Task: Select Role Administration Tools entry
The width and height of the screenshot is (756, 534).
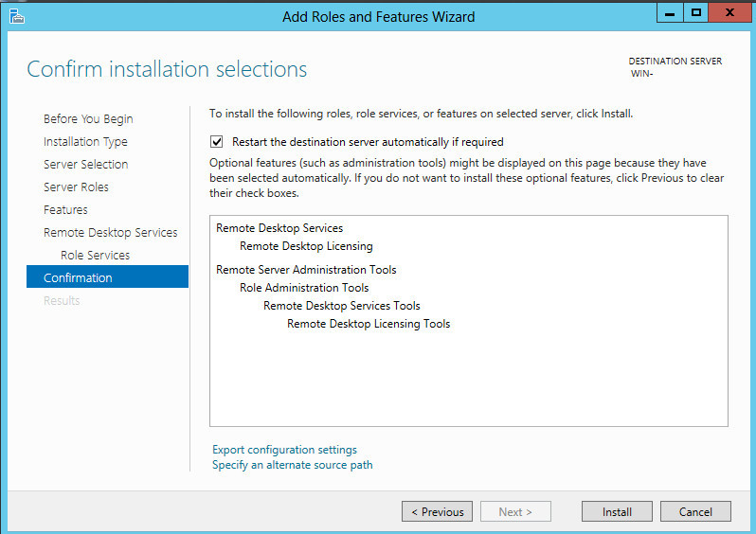Action: point(304,288)
